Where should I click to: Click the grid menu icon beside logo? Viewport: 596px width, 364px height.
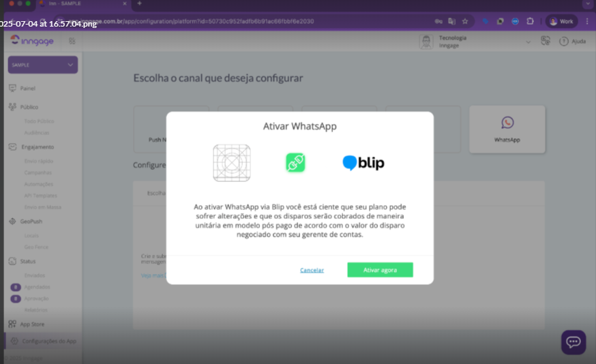coord(72,41)
